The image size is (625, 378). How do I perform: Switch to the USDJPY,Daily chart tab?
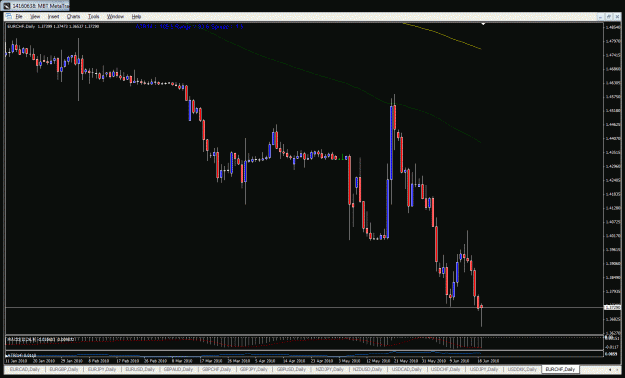coord(483,369)
